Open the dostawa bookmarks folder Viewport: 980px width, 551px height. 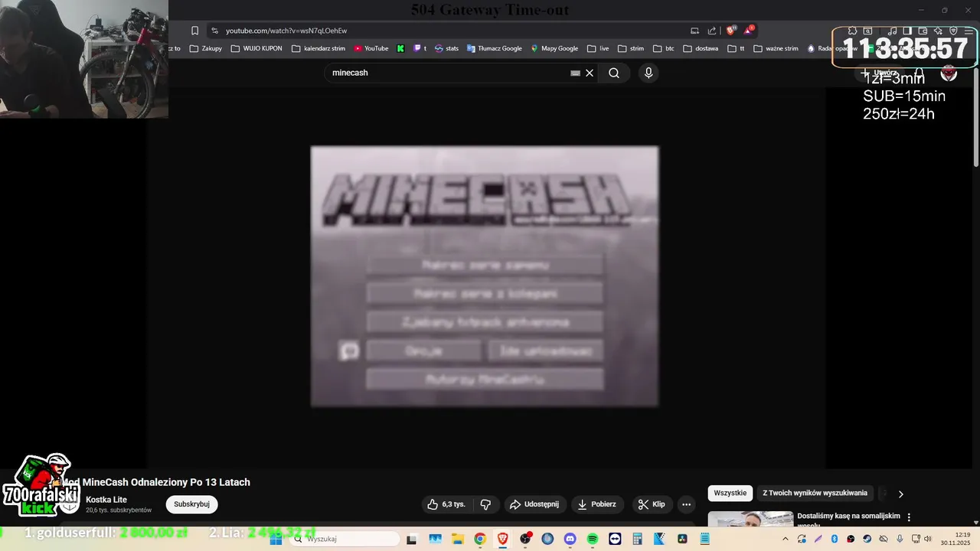[x=701, y=48]
